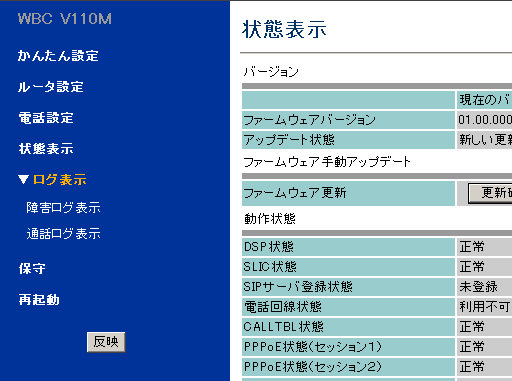Click the 動作状態 section label
This screenshot has height=381, width=512.
(x=270, y=219)
